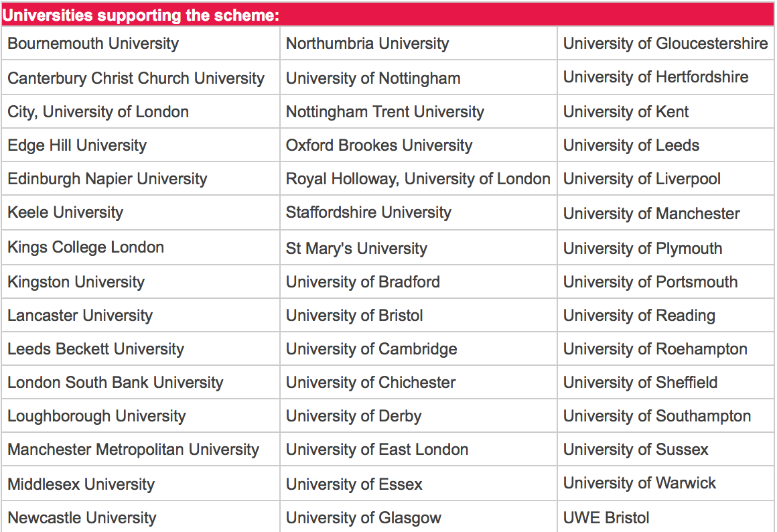Select University of Gloucestershire cell
The width and height of the screenshot is (777, 532).
click(665, 44)
